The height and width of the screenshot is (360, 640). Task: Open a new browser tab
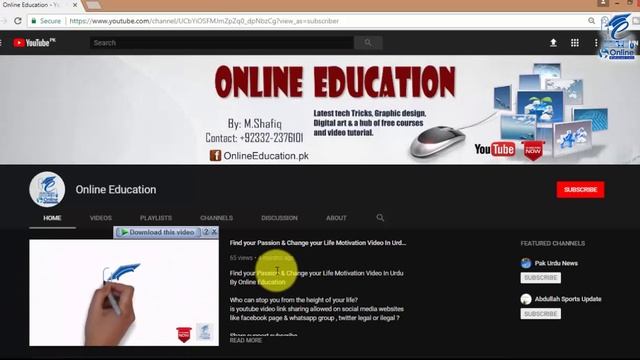(x=93, y=5)
